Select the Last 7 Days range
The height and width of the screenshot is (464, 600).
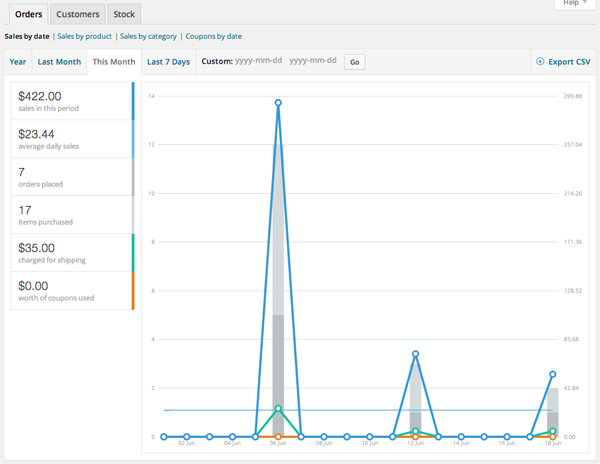tap(168, 62)
